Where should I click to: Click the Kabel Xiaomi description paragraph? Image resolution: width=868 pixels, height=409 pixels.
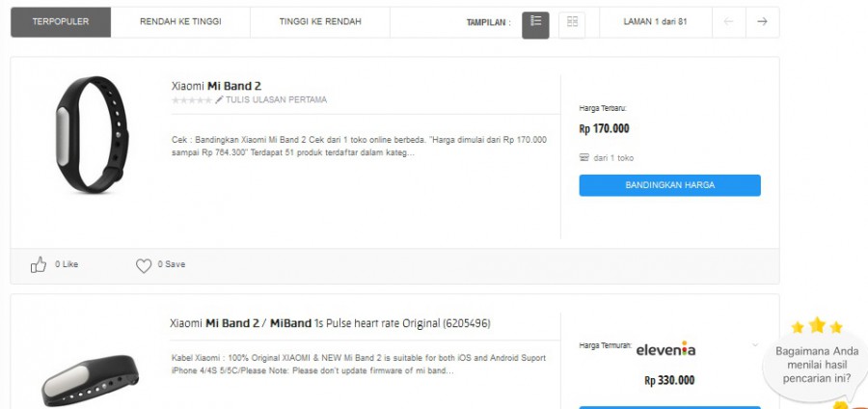pyautogui.click(x=359, y=365)
